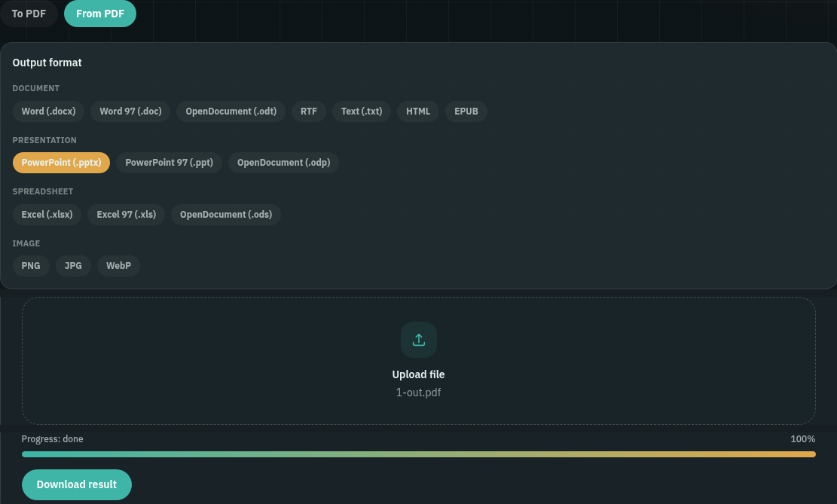Screen dimensions: 837x504
Task: Choose JPG image format
Action: pos(73,265)
